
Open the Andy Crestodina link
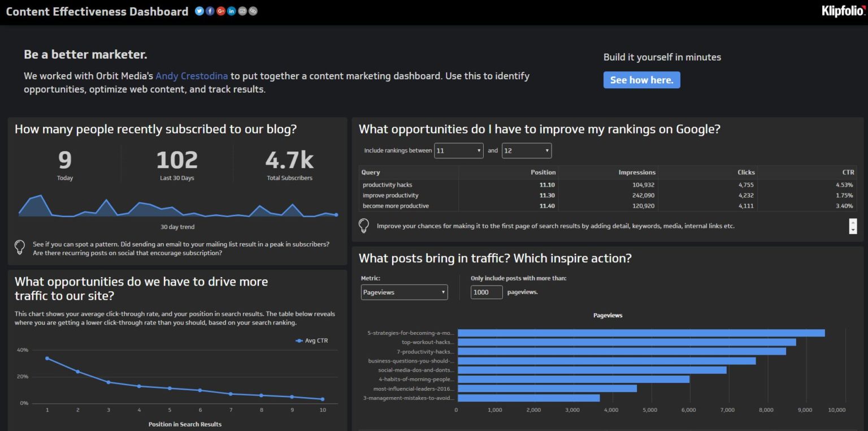tap(192, 75)
